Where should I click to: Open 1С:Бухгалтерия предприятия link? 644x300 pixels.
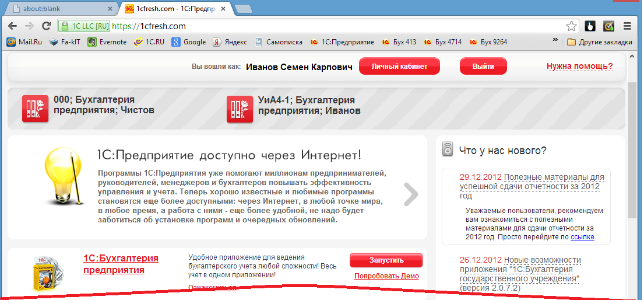(x=121, y=264)
